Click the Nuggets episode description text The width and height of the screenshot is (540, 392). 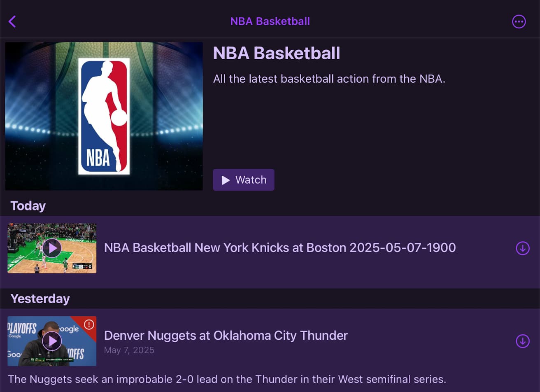(x=227, y=379)
